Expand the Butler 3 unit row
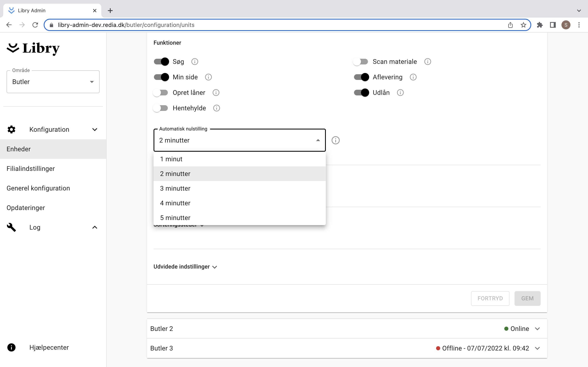 [537, 348]
